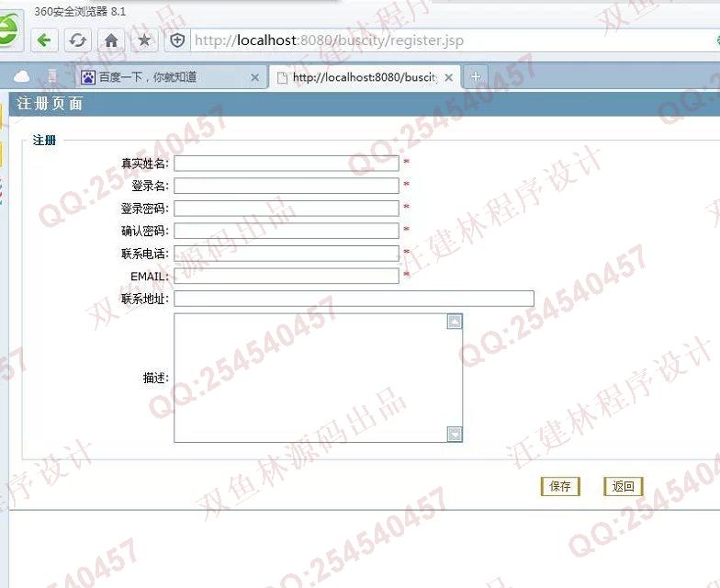Click the 注册 fieldset legend
The width and height of the screenshot is (720, 588).
(44, 140)
